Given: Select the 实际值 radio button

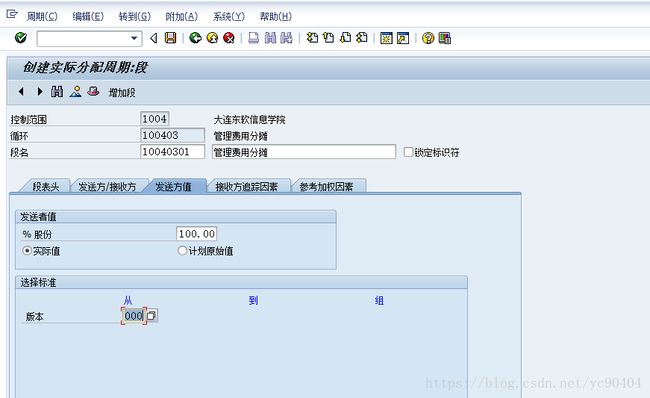Looking at the screenshot, I should (27, 251).
